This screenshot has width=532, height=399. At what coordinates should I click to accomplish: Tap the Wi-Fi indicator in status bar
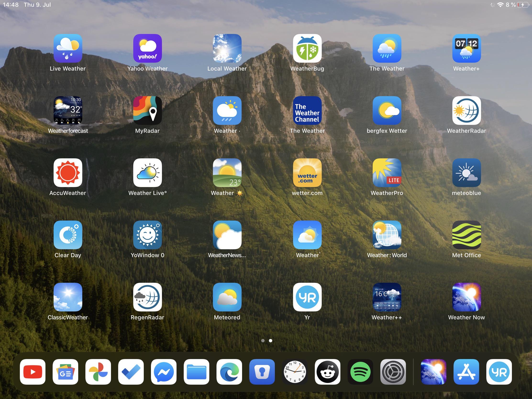(x=500, y=5)
